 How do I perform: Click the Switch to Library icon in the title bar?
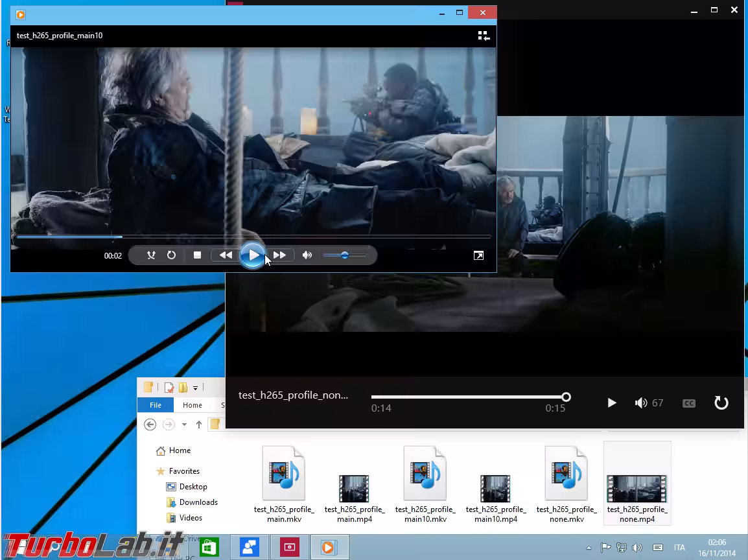(x=483, y=35)
